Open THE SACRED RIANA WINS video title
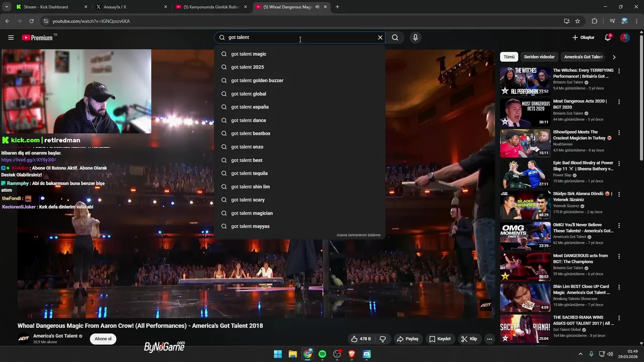 point(583,320)
